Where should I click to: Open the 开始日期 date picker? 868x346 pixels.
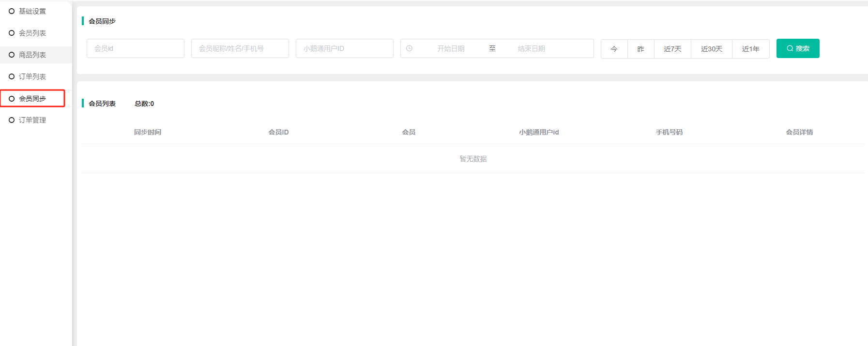pos(451,48)
